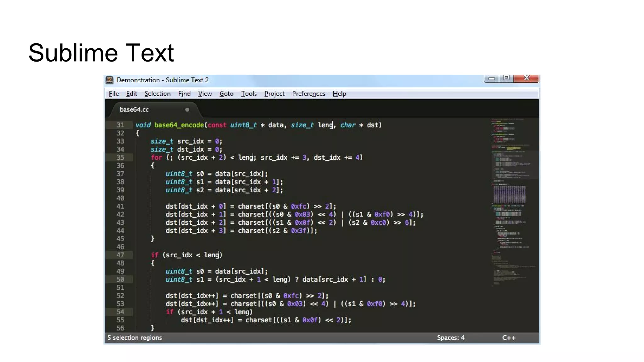Close the base64.cc tab via its unsaved dot
The height and width of the screenshot is (362, 644).
pos(187,110)
